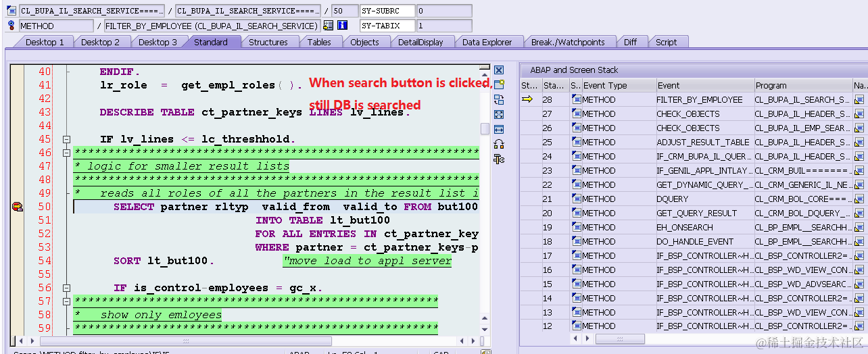Click the gear icon beside METHOD field
Viewport: 868px width, 354px height.
tap(11, 26)
